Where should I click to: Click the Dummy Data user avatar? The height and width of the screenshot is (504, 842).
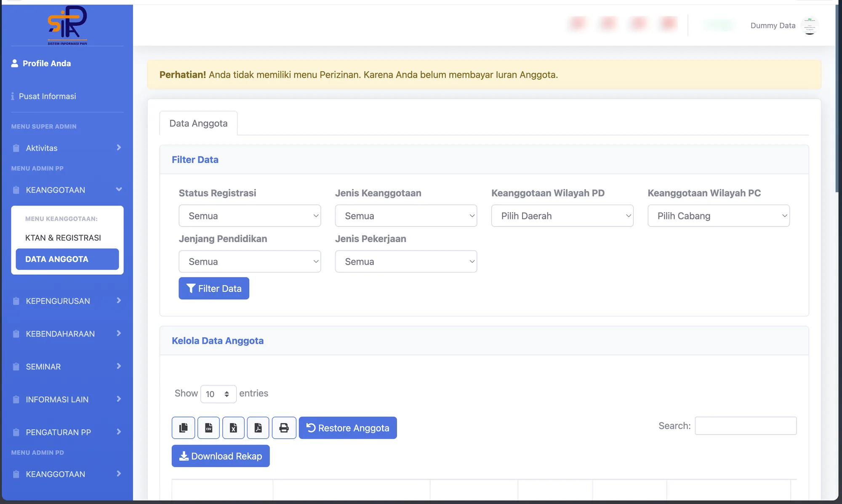(x=810, y=26)
